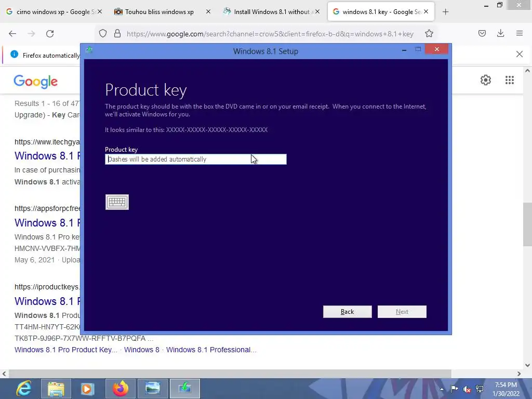
Task: Click the site security padlock icon
Action: [x=117, y=34]
